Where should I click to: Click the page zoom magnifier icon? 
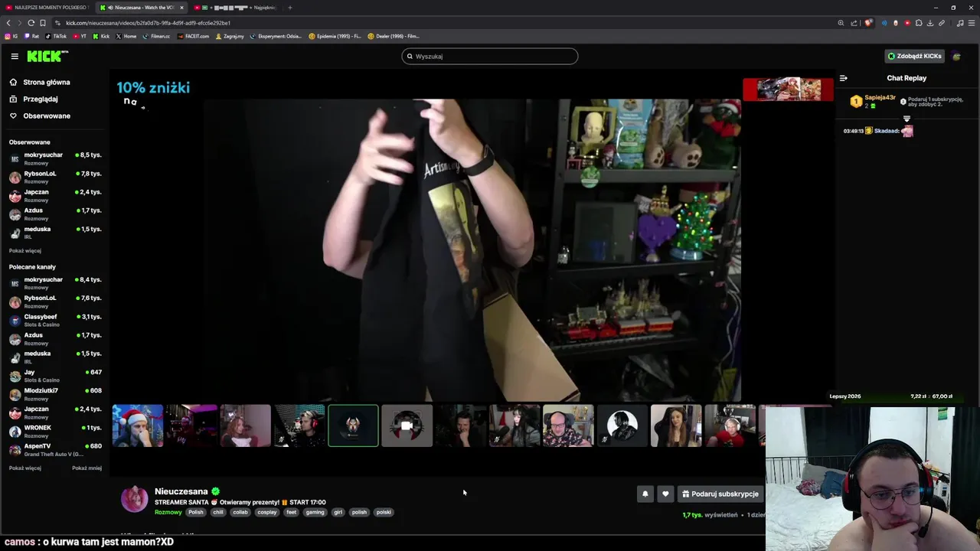[841, 23]
